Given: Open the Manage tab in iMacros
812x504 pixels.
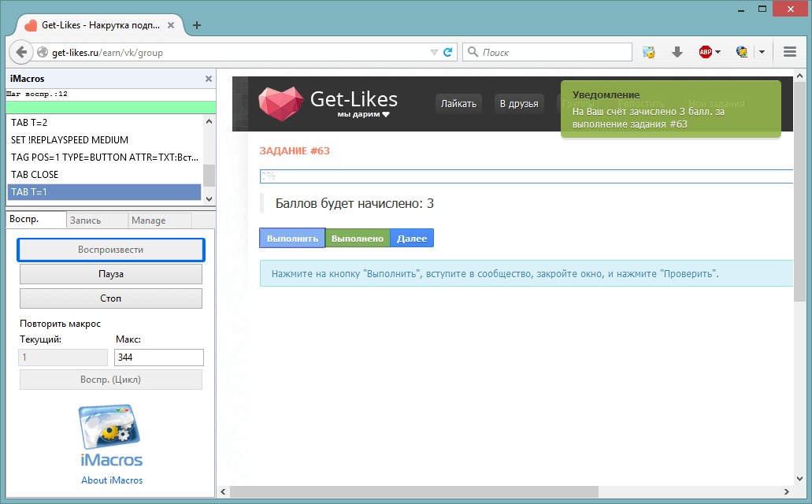Looking at the screenshot, I should click(160, 220).
